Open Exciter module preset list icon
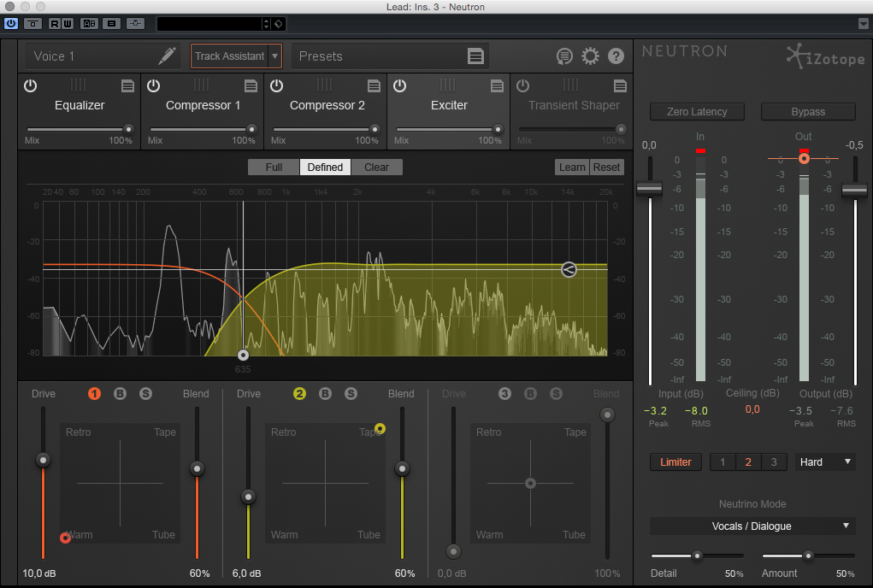 tap(497, 85)
